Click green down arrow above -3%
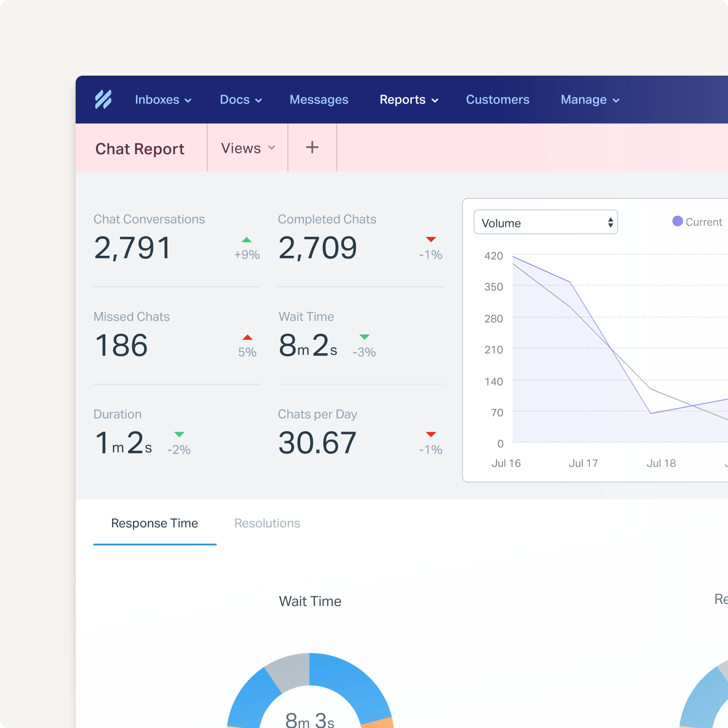This screenshot has height=728, width=728. point(364,337)
